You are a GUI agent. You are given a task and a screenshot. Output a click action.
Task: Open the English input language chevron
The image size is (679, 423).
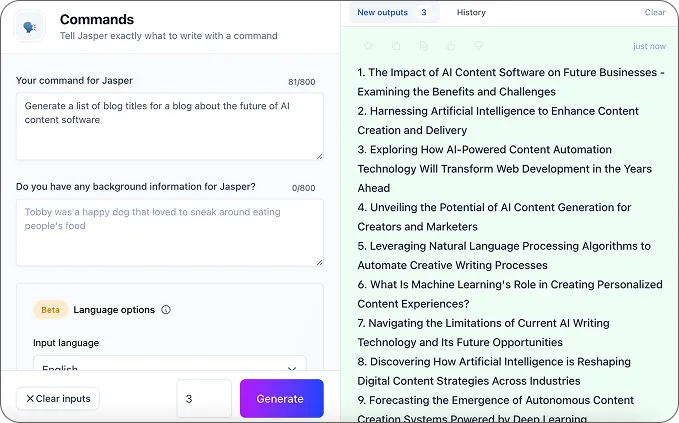[292, 368]
